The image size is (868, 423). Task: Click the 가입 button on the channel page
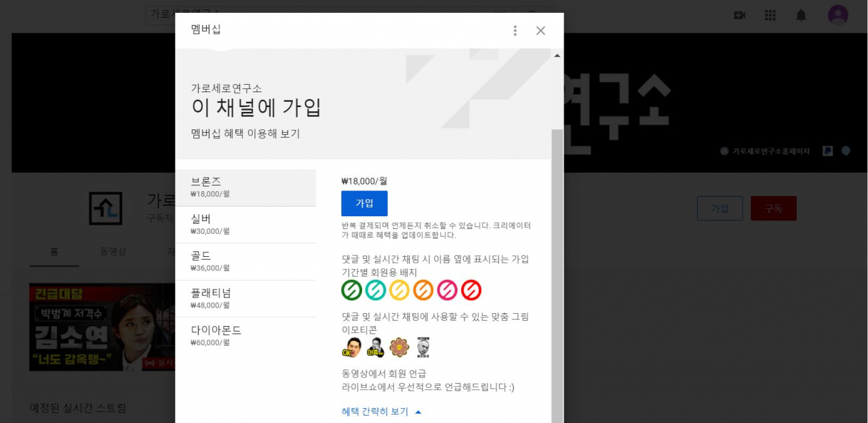[x=719, y=208]
